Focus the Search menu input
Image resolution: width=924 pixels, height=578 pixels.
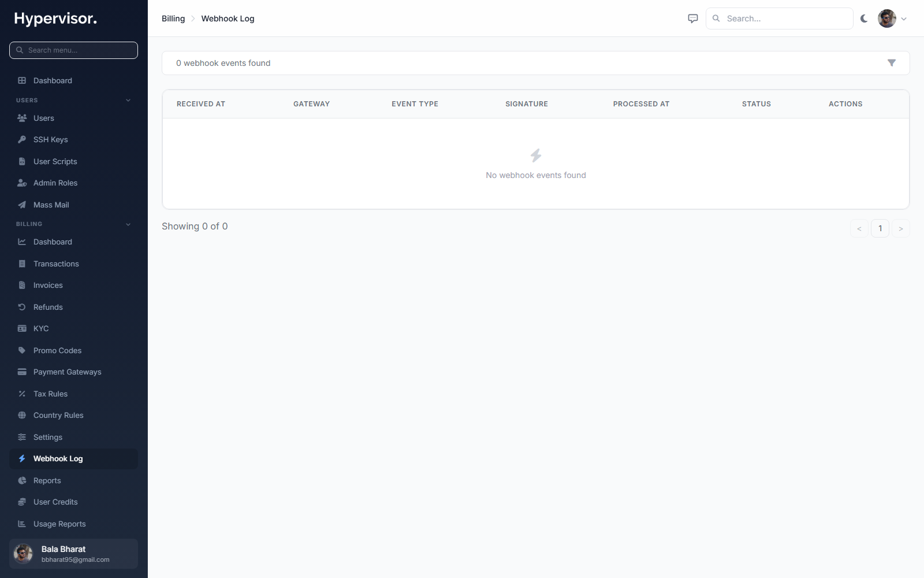(x=73, y=50)
